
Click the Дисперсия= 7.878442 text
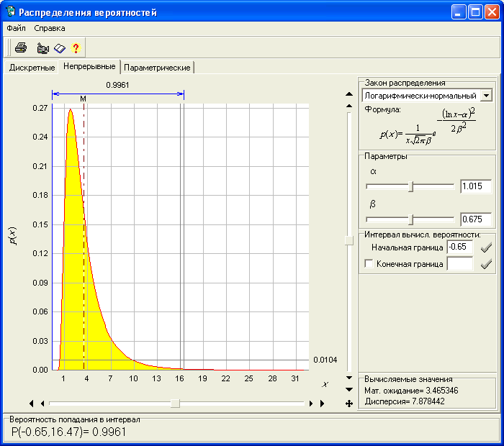pyautogui.click(x=405, y=401)
